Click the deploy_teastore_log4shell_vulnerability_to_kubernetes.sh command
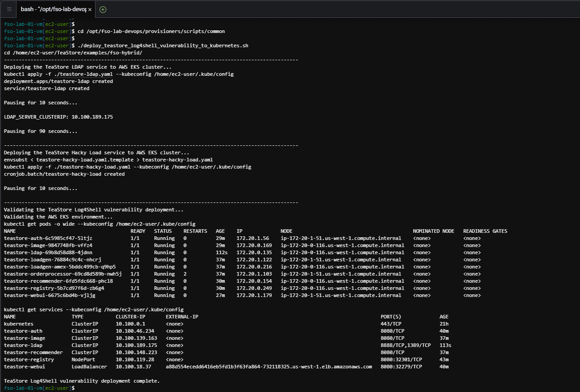Screen dimensions: 580x392 [x=163, y=45]
